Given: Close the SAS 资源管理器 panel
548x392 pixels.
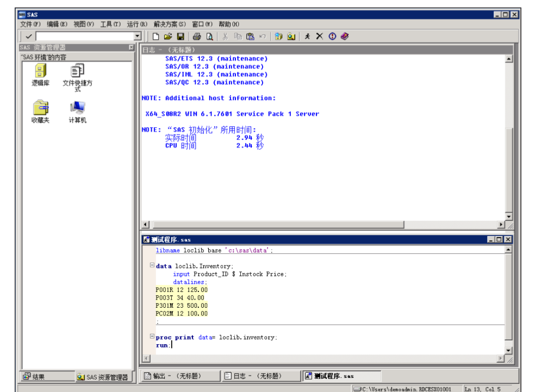Looking at the screenshot, I should tap(132, 47).
